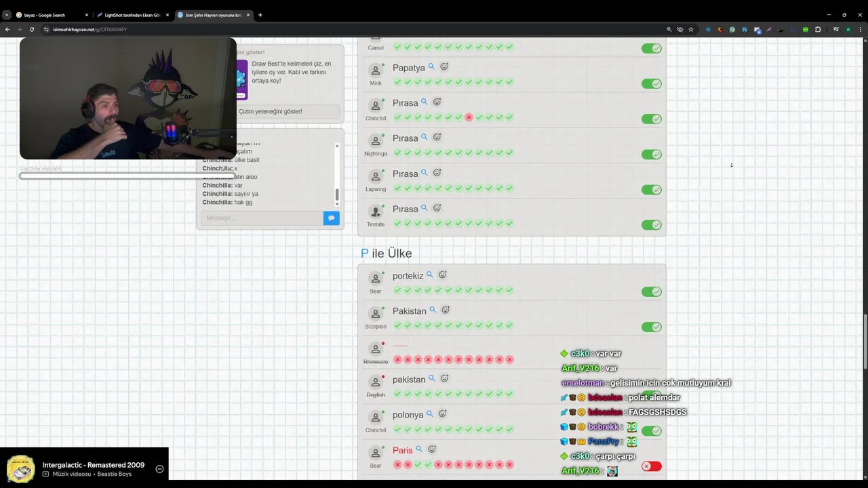Click chat scroll-up arrow
The width and height of the screenshot is (868, 488).
pos(337,146)
